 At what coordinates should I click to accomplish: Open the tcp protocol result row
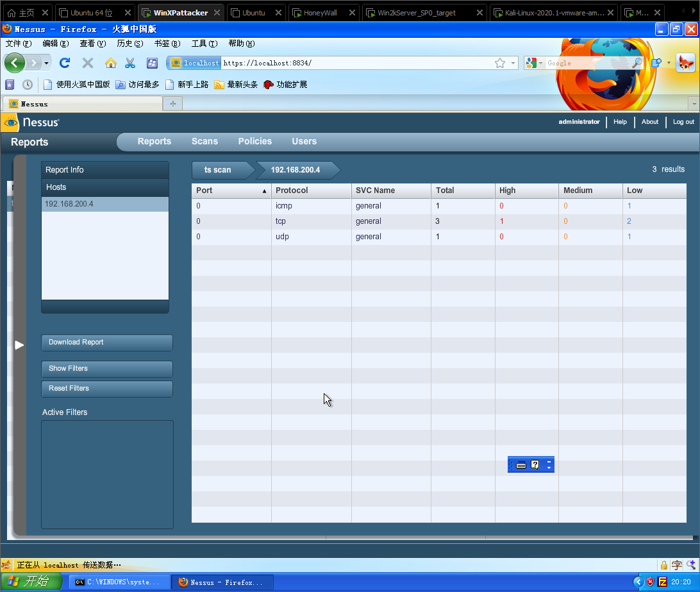point(439,221)
